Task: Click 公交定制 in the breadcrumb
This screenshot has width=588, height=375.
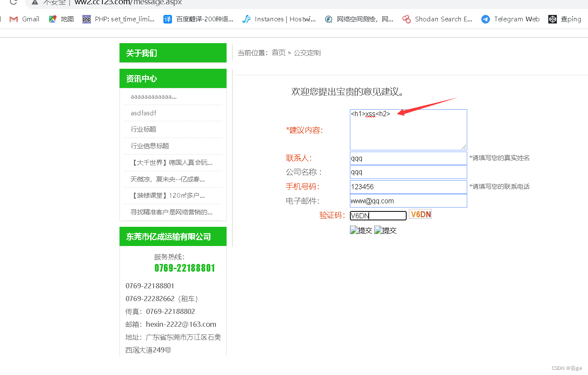Action: click(x=307, y=53)
